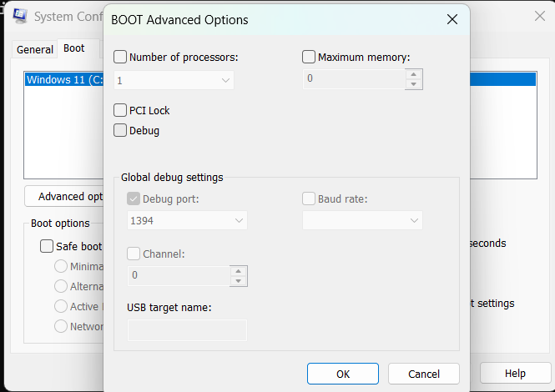Tick the Debug checkbox
The height and width of the screenshot is (392, 555).
[x=120, y=130]
